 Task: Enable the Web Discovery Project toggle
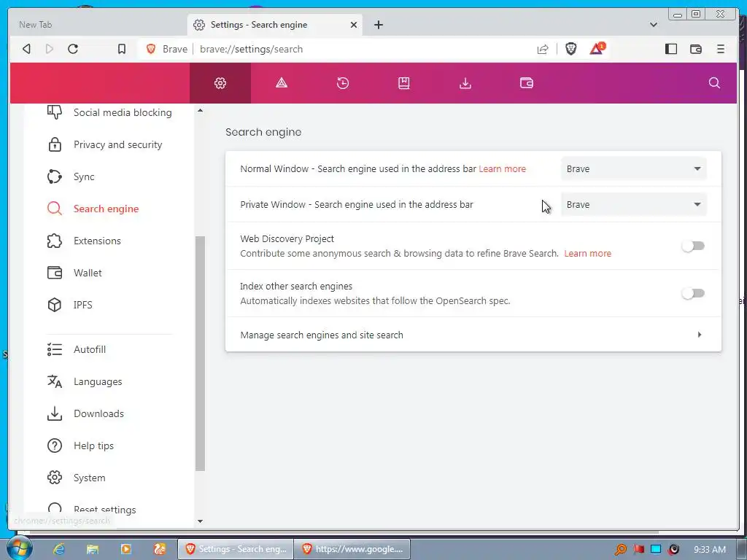click(693, 246)
